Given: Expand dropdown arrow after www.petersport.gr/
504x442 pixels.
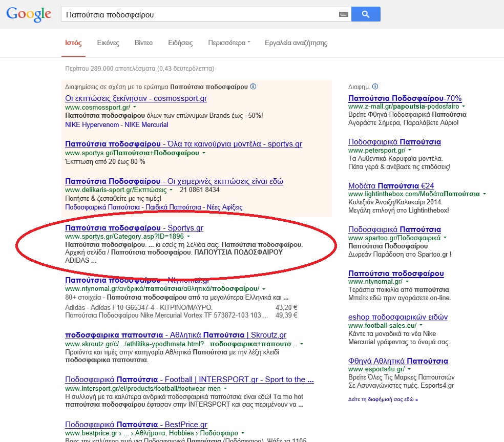Looking at the screenshot, I should 410,150.
